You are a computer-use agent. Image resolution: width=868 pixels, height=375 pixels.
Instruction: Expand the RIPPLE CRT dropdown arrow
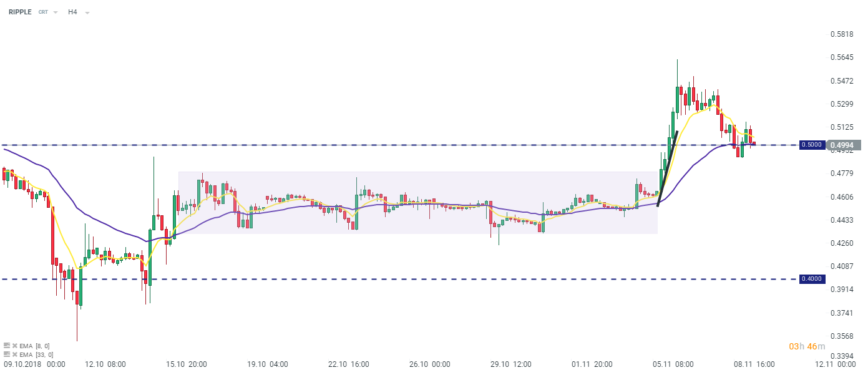56,12
